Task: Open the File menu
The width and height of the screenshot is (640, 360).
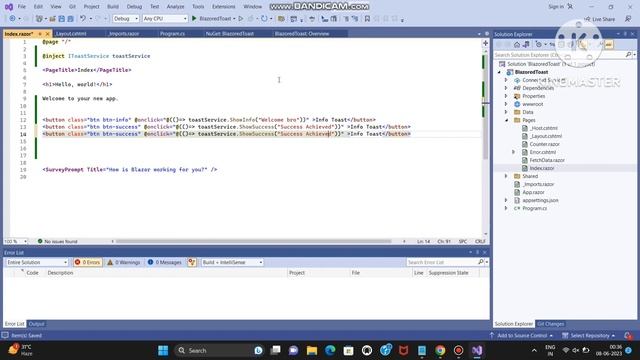Action: (22, 7)
